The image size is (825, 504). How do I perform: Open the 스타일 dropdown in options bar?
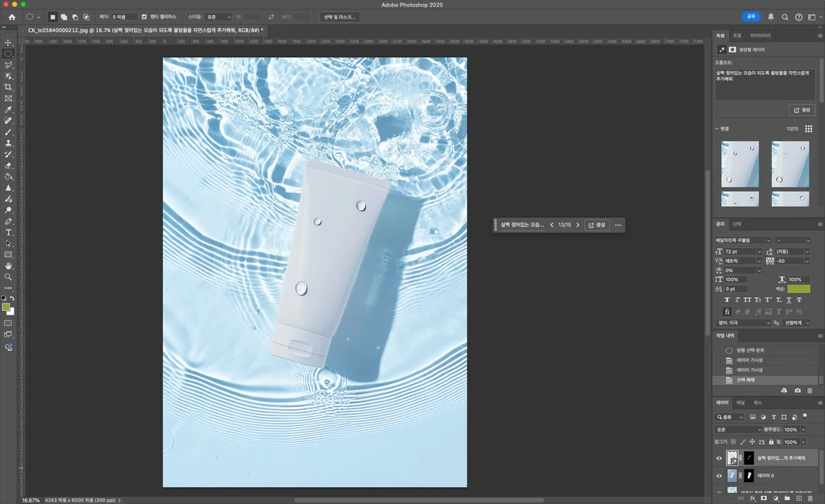[218, 17]
